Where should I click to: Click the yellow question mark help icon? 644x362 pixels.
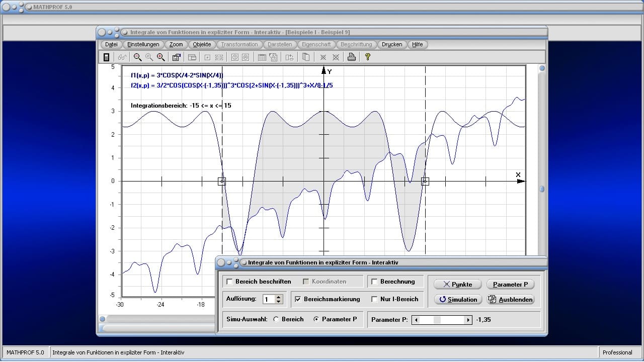click(x=368, y=57)
